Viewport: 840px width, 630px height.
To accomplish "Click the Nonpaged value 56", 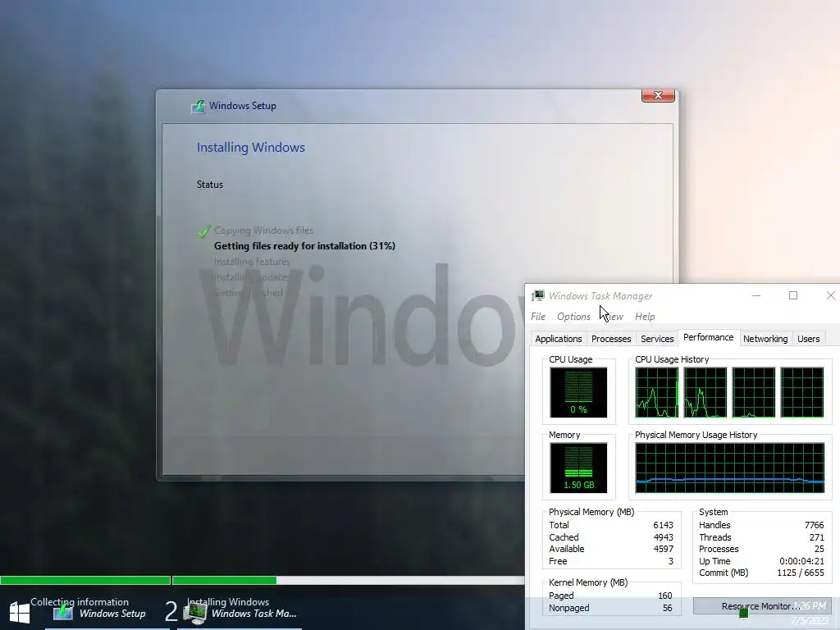I will [x=667, y=608].
